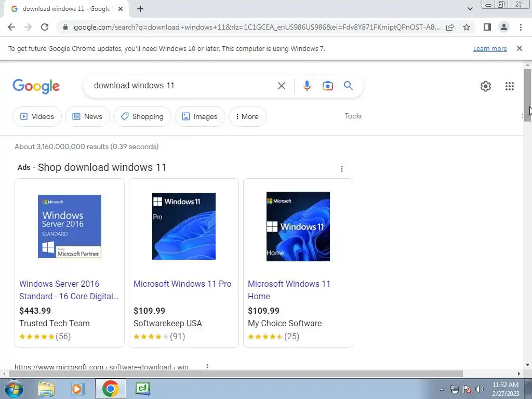
Task: Open the Windows Start menu
Action: click(14, 389)
